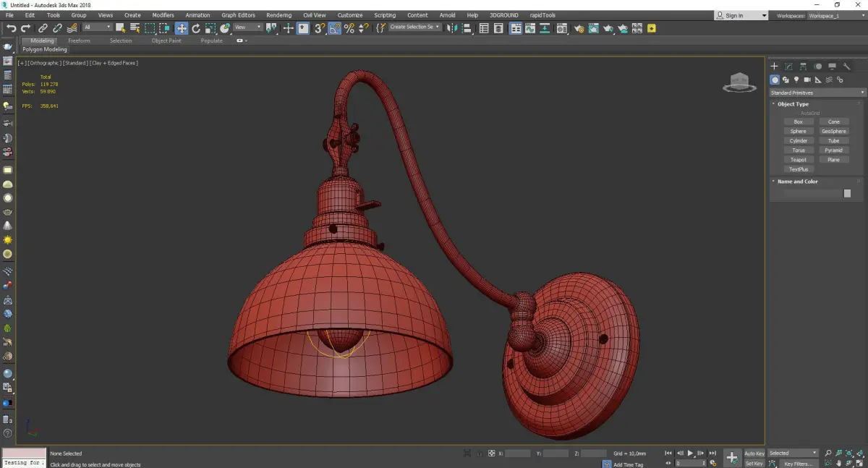Viewport: 868px width, 468px height.
Task: Activate the Select and Rotate tool
Action: [x=195, y=28]
